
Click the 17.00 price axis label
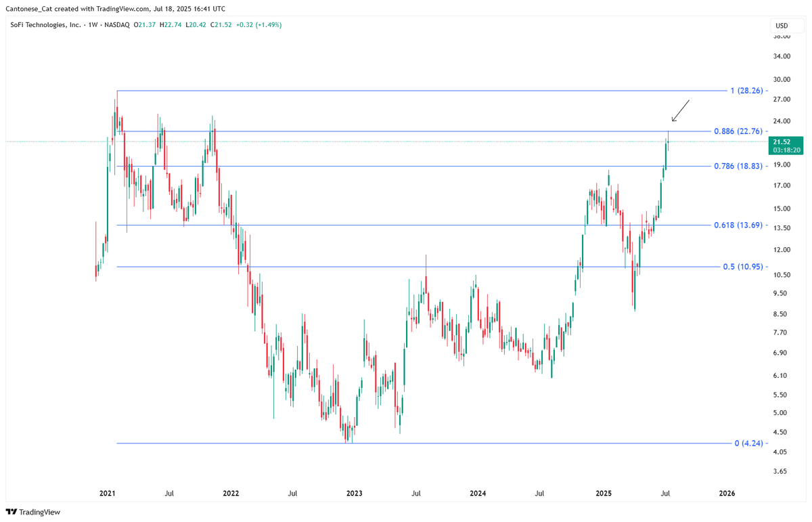[x=782, y=186]
